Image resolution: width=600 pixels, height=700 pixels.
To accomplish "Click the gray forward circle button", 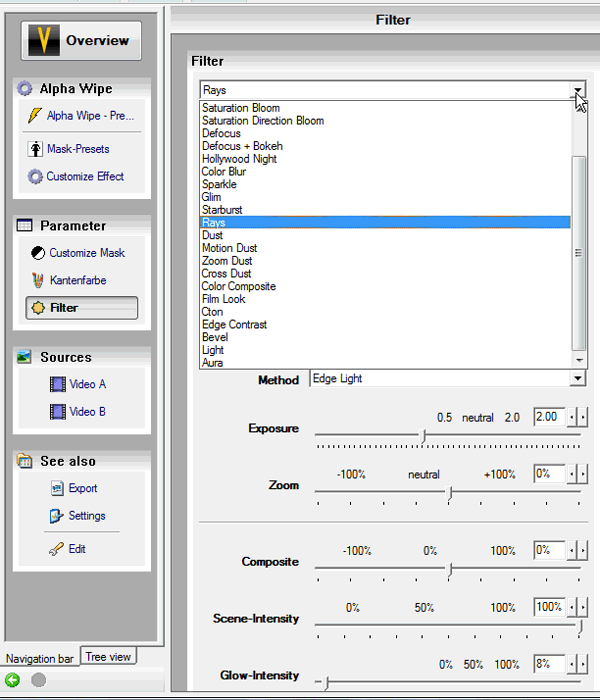I will pos(38,680).
